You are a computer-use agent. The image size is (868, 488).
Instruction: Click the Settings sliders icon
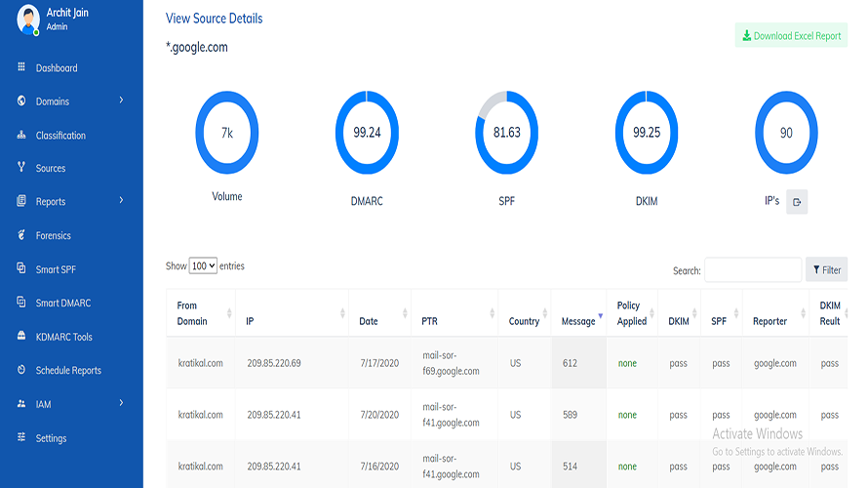[x=21, y=437]
